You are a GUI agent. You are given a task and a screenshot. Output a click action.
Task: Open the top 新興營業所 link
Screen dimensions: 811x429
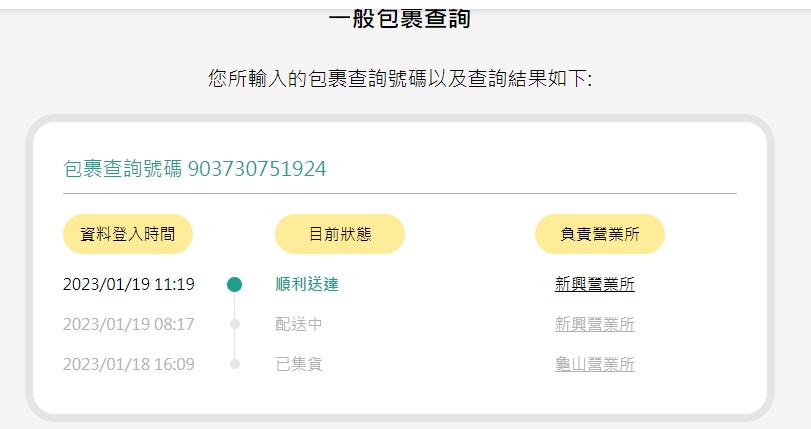coord(594,284)
